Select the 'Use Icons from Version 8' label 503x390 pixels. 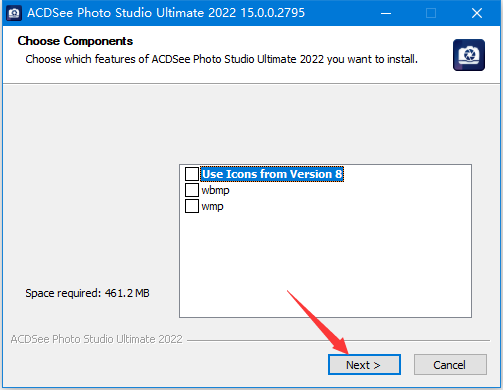(x=272, y=174)
